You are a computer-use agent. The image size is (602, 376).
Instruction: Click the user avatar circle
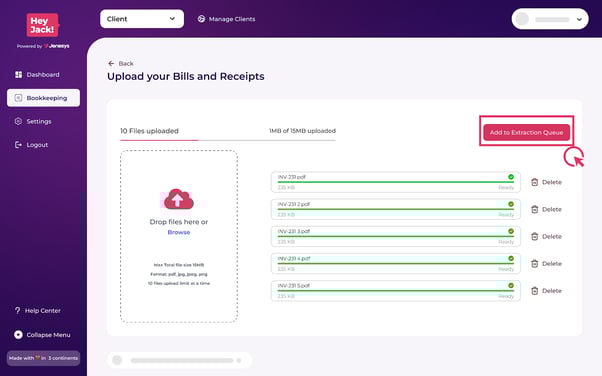(x=522, y=19)
